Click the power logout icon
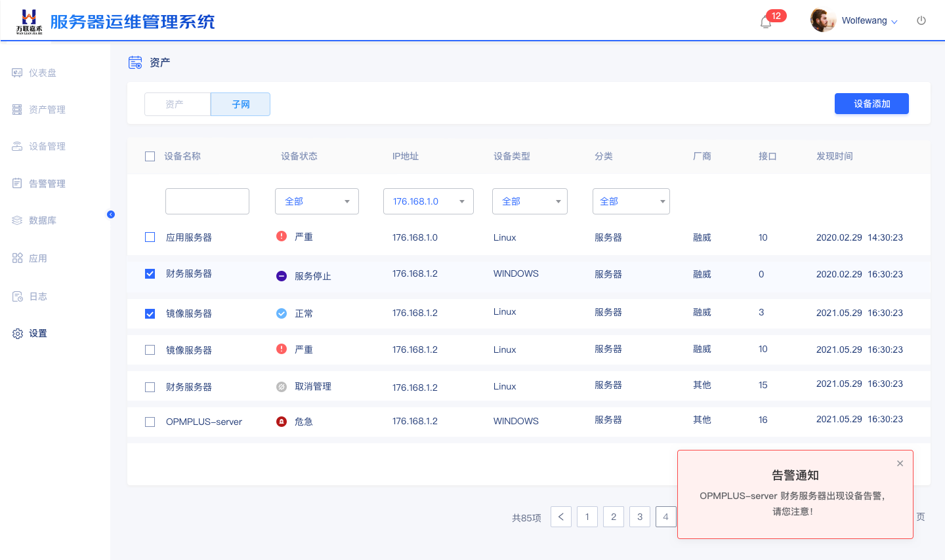This screenshot has width=945, height=560. pos(921,21)
